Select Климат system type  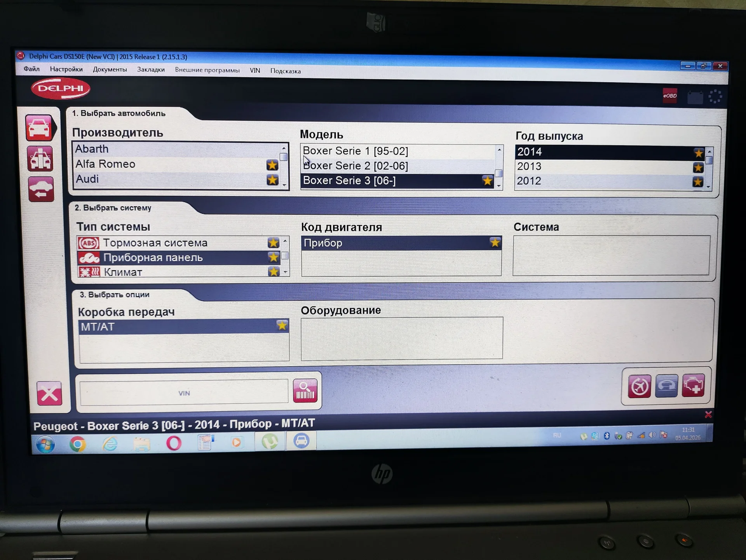coord(178,271)
